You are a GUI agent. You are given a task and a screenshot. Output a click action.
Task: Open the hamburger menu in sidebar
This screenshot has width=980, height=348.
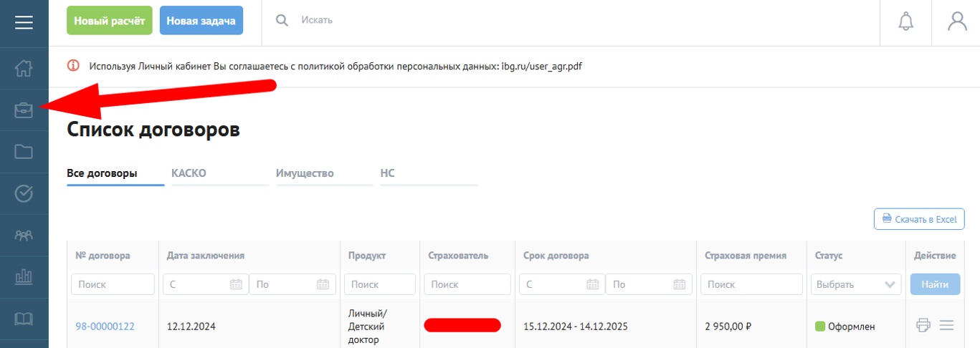(24, 23)
